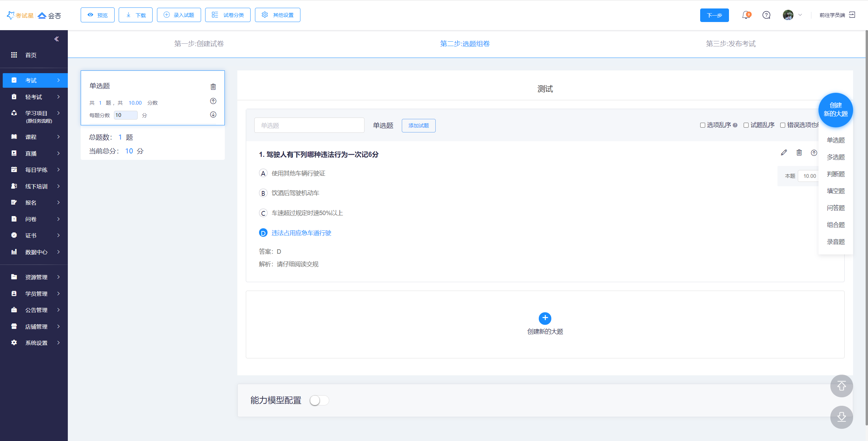Check the 试题乱序 checkbox
This screenshot has height=441, width=868.
click(746, 125)
